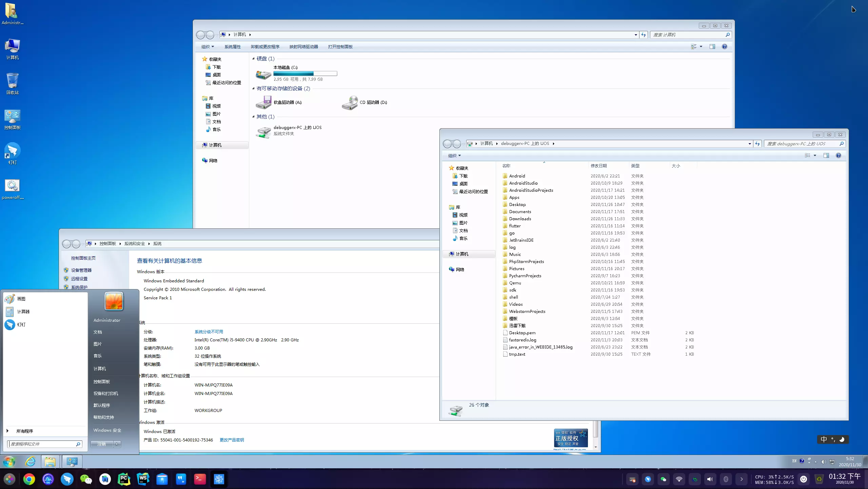Collapse the 有可移动存储的设备 (2) group
This screenshot has width=868, height=489.
pos(253,89)
